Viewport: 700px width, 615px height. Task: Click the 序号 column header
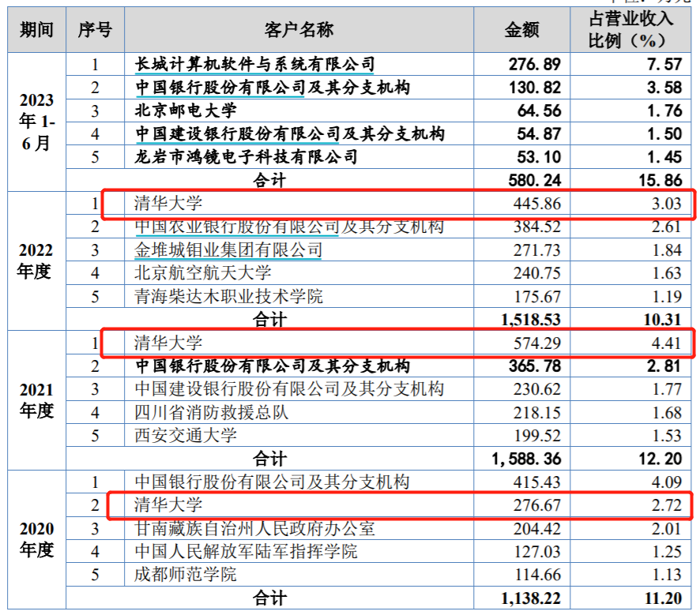[x=95, y=30]
